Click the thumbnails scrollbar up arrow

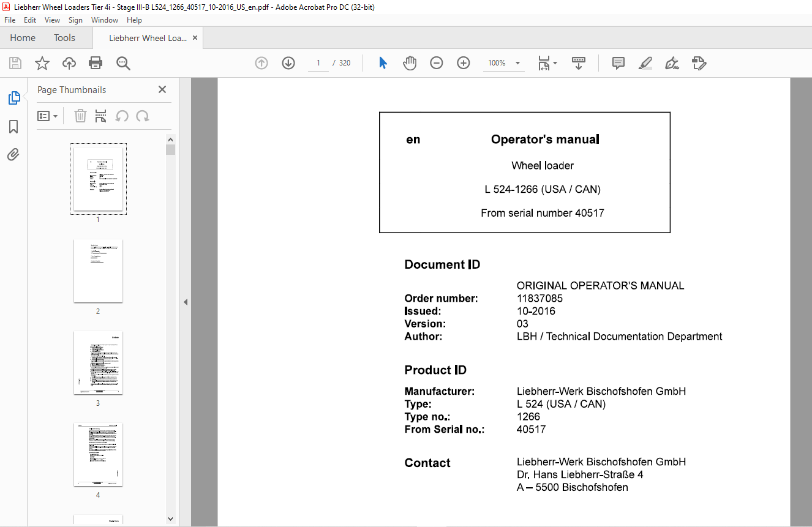point(170,139)
